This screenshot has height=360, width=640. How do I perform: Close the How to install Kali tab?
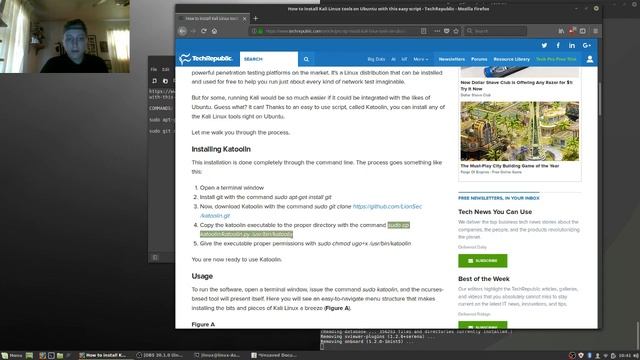[244, 18]
